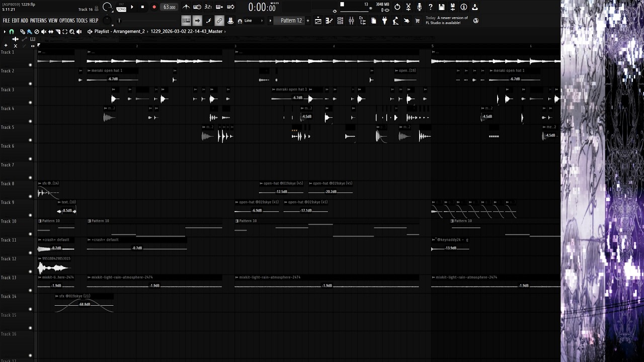Select the slip tool arrows
The width and height of the screenshot is (644, 362).
50,31
